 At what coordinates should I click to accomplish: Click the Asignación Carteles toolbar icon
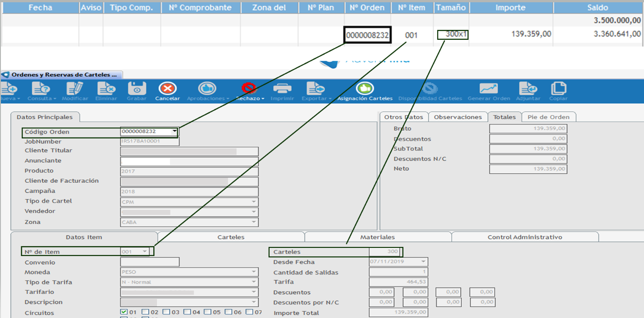pyautogui.click(x=365, y=89)
